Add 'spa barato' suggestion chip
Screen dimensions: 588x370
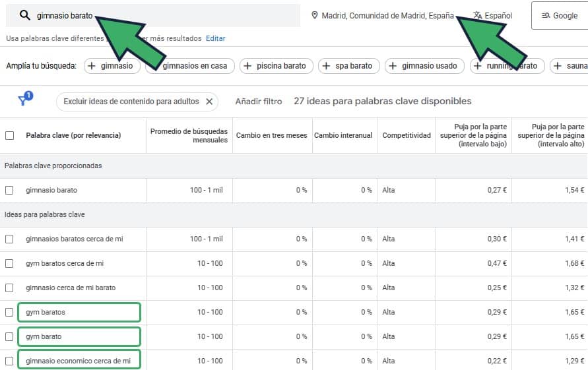(348, 66)
